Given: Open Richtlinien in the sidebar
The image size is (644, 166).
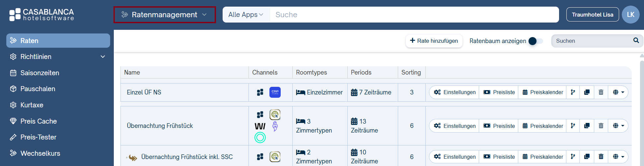Looking at the screenshot, I should (58, 57).
